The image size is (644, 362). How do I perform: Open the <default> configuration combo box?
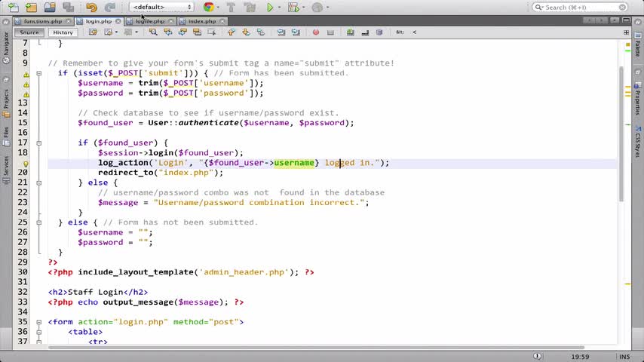pos(161,7)
